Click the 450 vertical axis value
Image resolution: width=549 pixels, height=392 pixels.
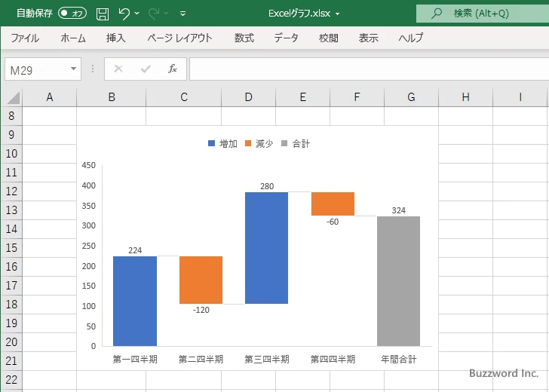[88, 165]
